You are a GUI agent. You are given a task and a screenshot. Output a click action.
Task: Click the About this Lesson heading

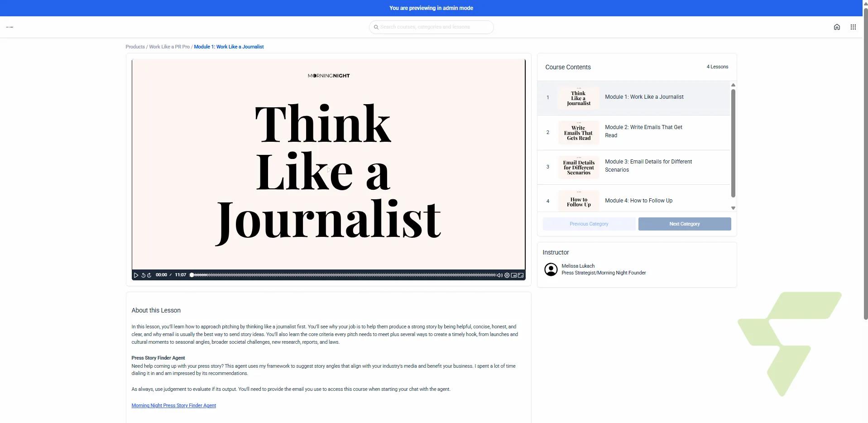point(156,310)
